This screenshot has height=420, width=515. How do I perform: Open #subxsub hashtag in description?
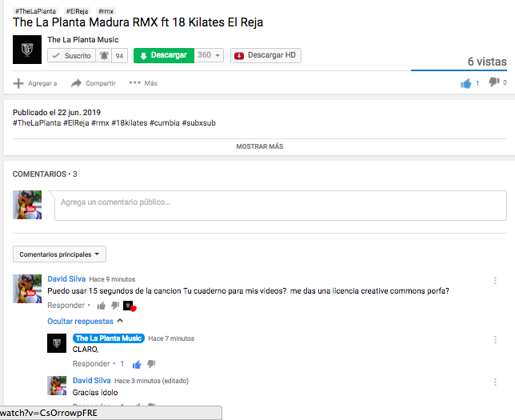198,123
